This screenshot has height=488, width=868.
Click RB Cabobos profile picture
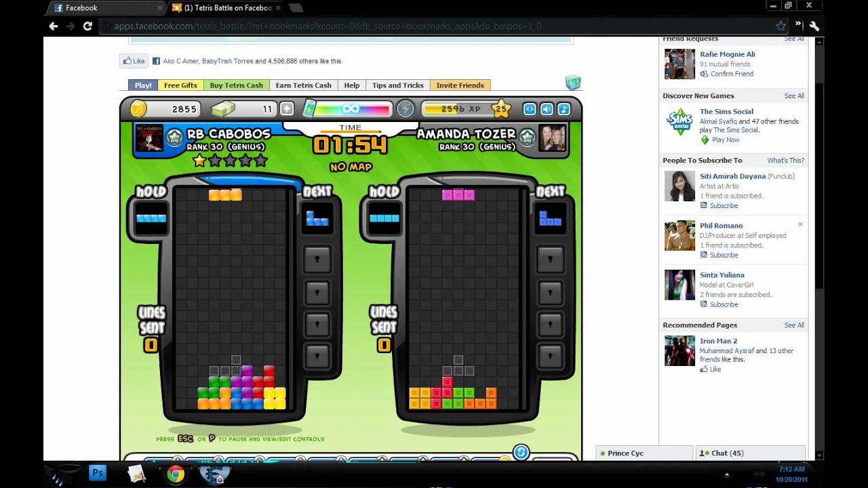click(x=149, y=138)
